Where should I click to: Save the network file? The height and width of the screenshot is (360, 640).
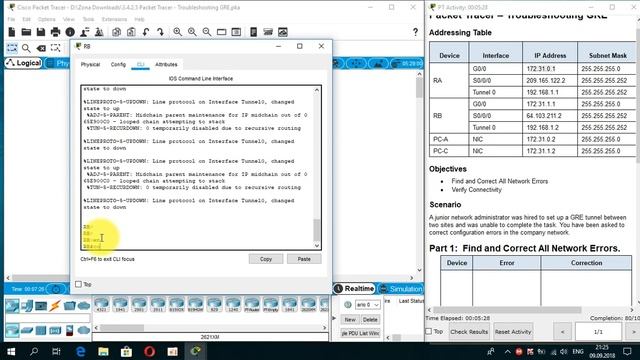coord(41,32)
